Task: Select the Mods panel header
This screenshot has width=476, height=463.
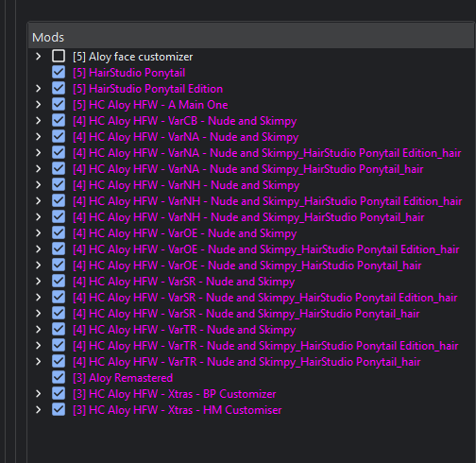Action: 251,37
